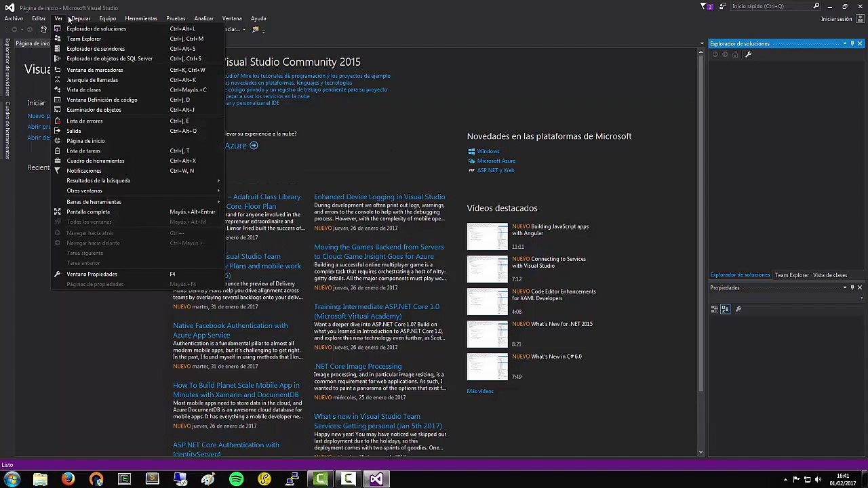Choose Explorador de servidores menu entry

(x=137, y=49)
